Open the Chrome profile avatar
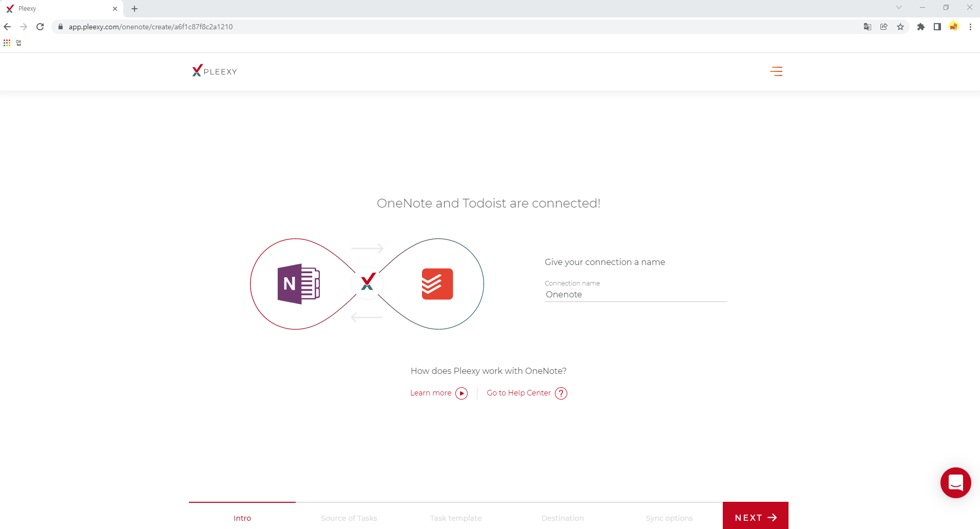Screen dimensions: 980x529 954,27
